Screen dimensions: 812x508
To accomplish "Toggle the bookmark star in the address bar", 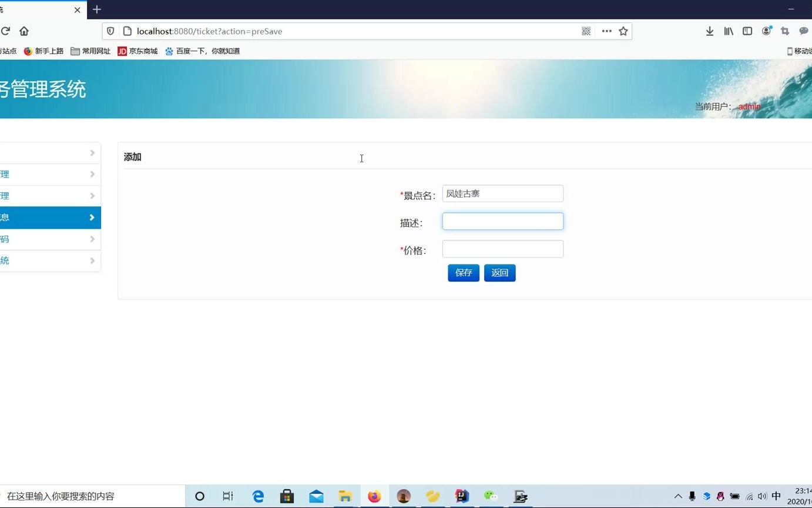I will (622, 31).
